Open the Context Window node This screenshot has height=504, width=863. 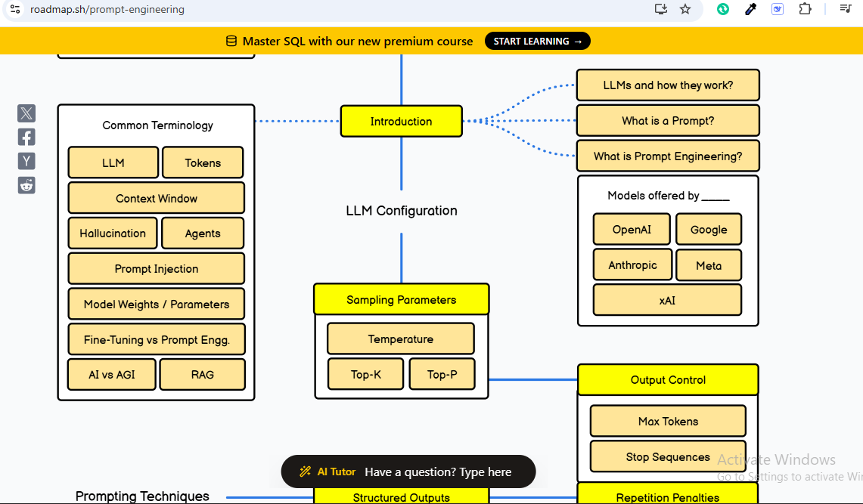(157, 198)
